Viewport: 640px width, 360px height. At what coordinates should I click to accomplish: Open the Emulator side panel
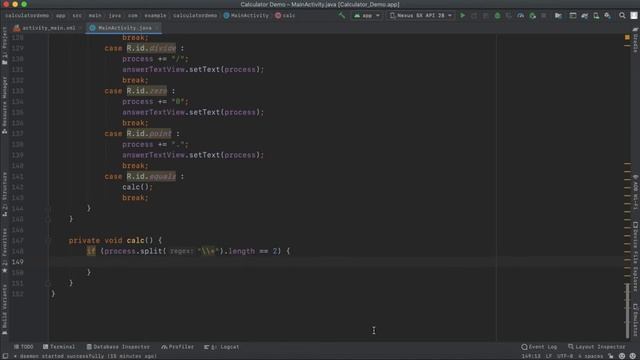pyautogui.click(x=636, y=320)
